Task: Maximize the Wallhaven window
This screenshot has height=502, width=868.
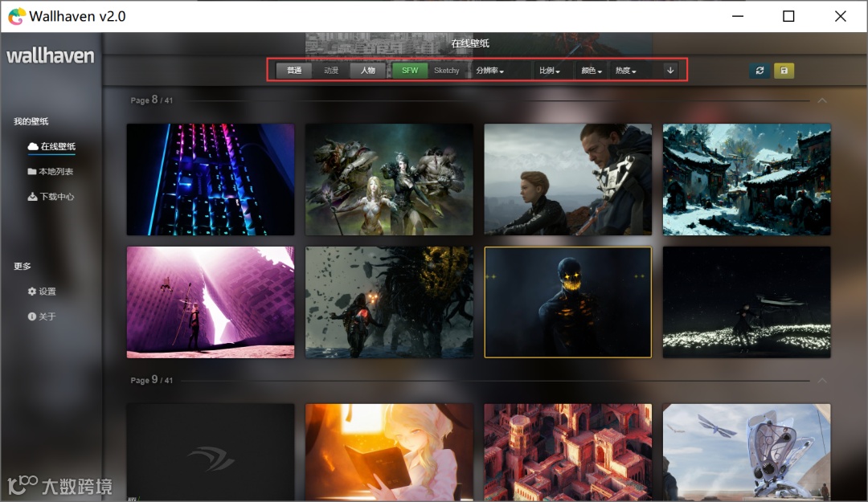Action: pos(788,16)
